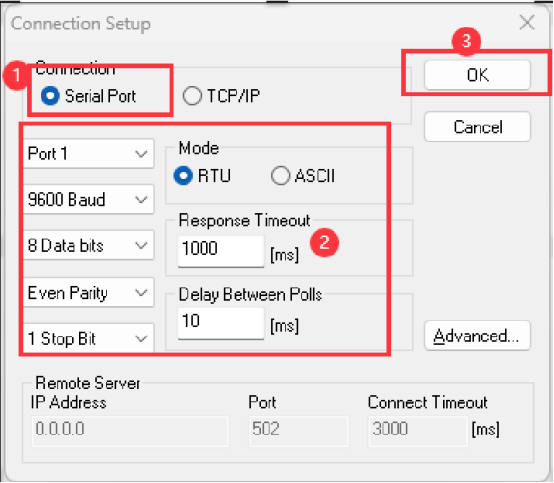
Task: Choose RTU mode
Action: [x=202, y=176]
